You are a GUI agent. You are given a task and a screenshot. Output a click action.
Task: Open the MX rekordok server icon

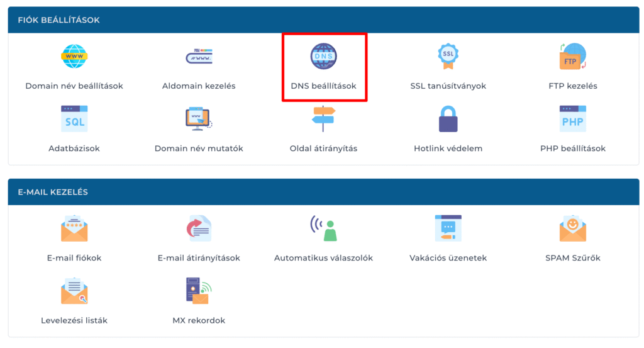pyautogui.click(x=199, y=291)
